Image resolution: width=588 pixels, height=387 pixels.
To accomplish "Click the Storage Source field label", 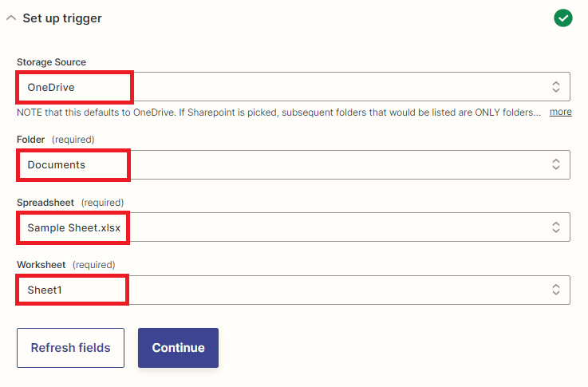I will tap(51, 61).
